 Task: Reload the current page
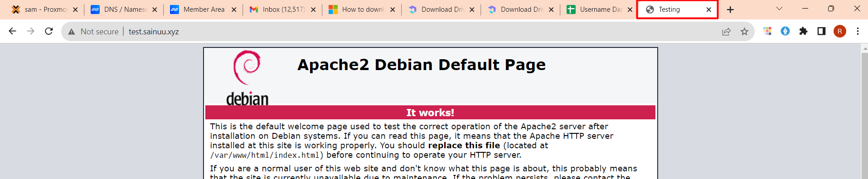coord(49,31)
